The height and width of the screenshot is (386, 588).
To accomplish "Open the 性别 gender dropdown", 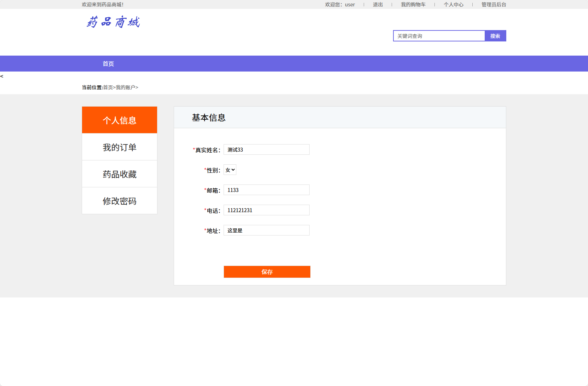I will (230, 170).
